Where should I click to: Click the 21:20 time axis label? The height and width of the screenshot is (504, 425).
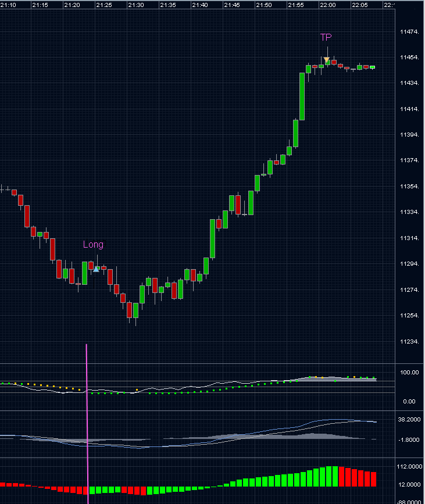coord(72,5)
